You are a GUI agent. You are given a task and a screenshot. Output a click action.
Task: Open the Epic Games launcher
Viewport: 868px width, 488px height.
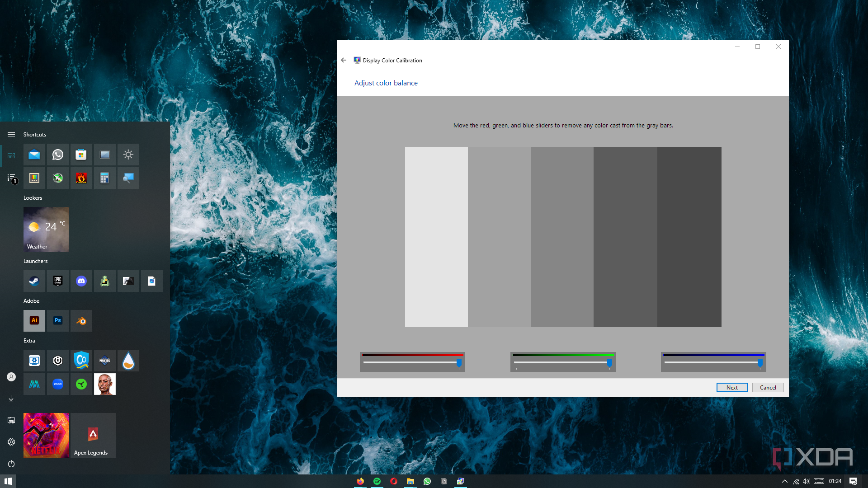click(57, 281)
